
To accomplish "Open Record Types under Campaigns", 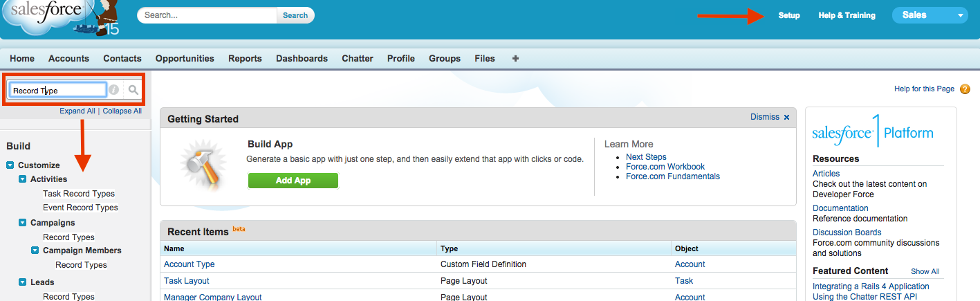I will [68, 237].
